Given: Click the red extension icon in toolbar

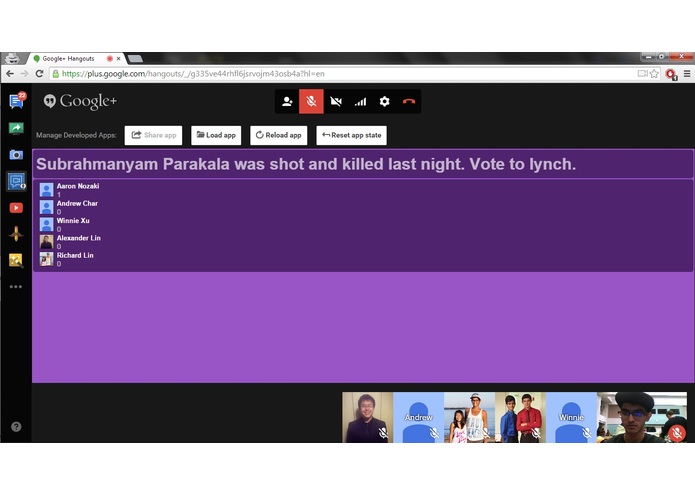Looking at the screenshot, I should [671, 74].
